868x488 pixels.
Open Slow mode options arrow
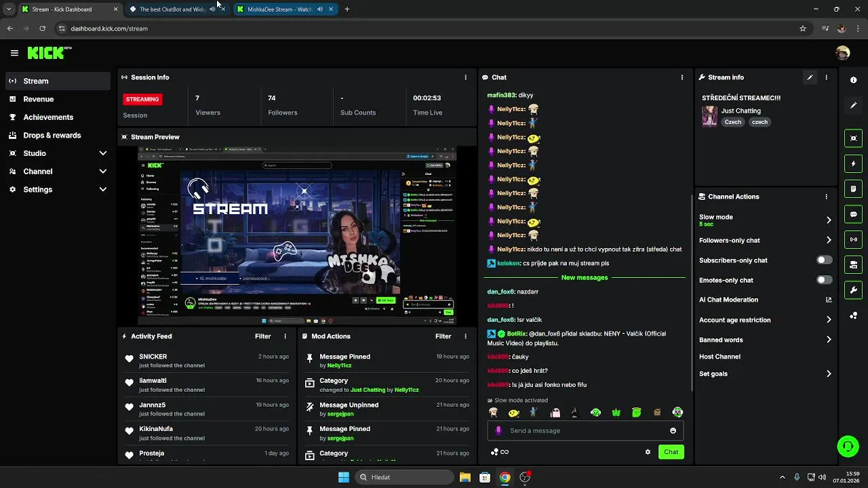point(829,220)
